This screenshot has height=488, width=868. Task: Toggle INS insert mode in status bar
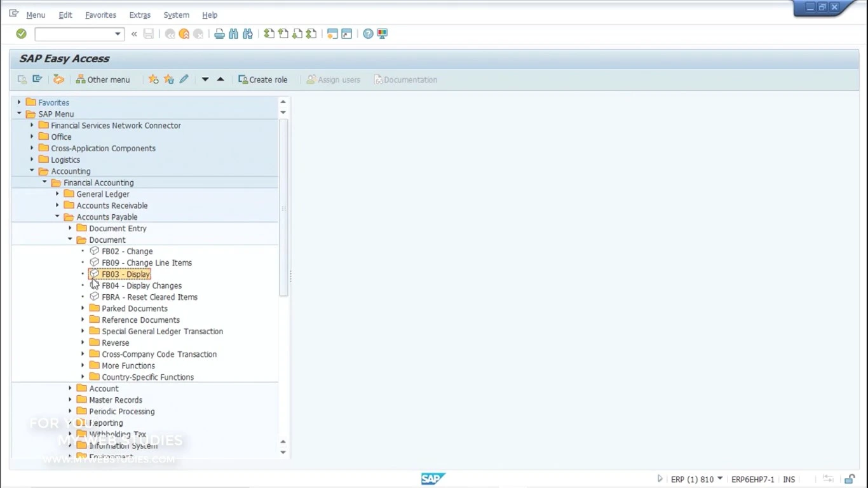click(x=789, y=480)
